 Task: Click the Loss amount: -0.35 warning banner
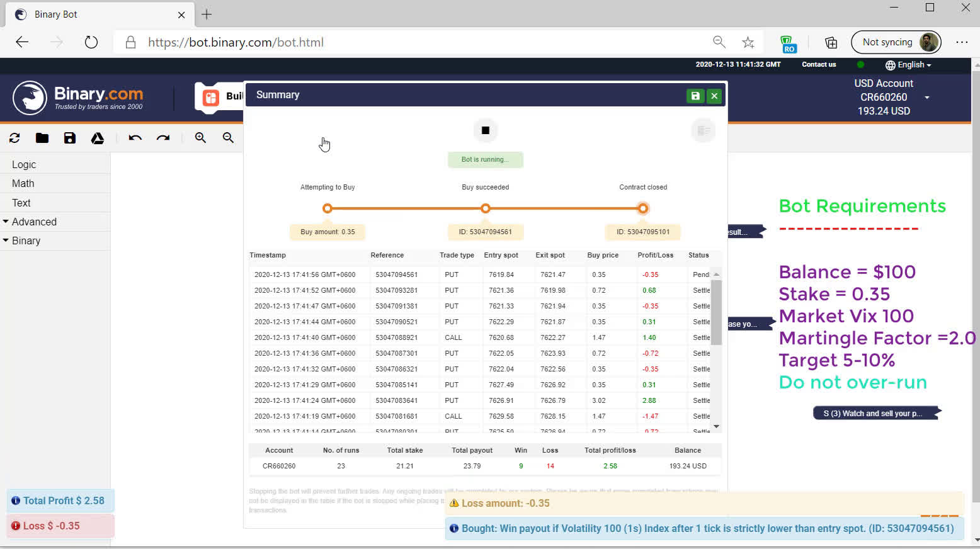click(704, 504)
